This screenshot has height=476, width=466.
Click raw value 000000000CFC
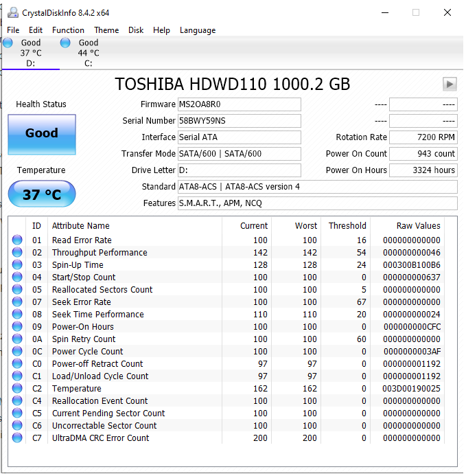pyautogui.click(x=412, y=326)
